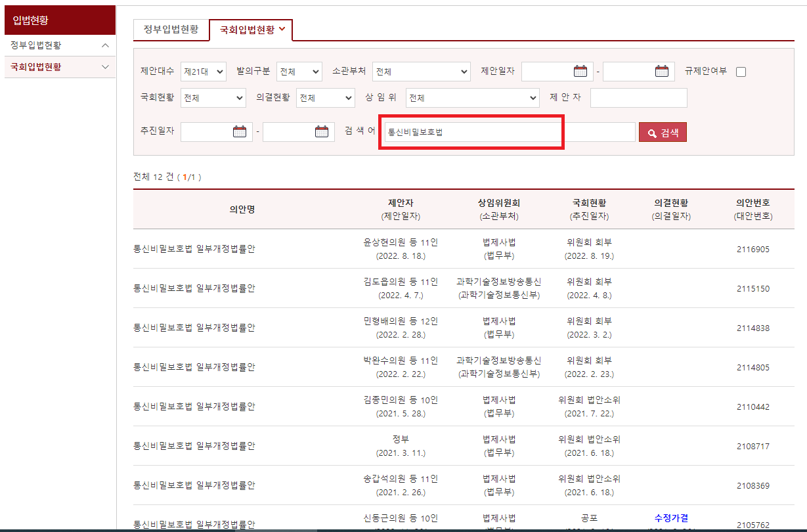Click the 입법현황 sidebar header
This screenshot has width=807, height=532.
[x=60, y=20]
